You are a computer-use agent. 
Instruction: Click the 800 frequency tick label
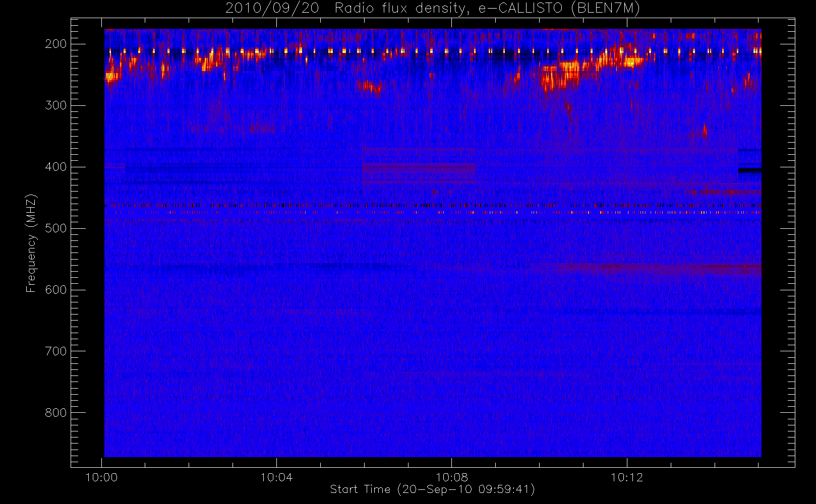pyautogui.click(x=56, y=413)
